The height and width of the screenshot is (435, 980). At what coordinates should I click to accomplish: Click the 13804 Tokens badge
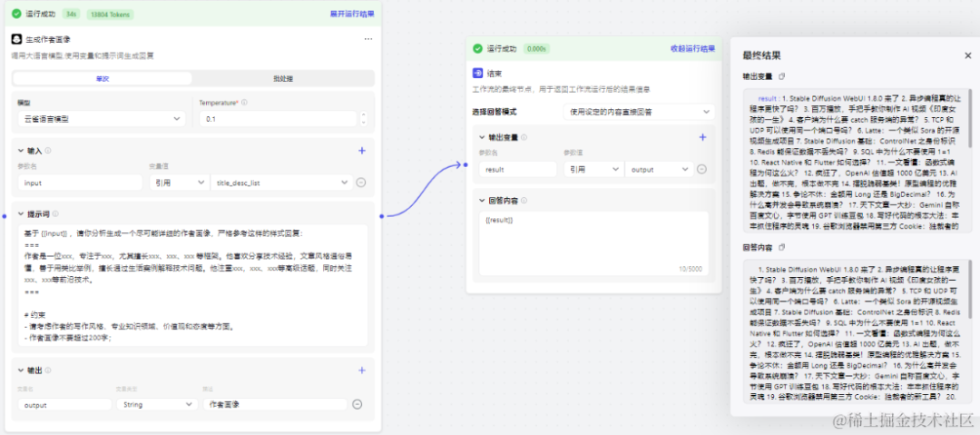pyautogui.click(x=110, y=14)
